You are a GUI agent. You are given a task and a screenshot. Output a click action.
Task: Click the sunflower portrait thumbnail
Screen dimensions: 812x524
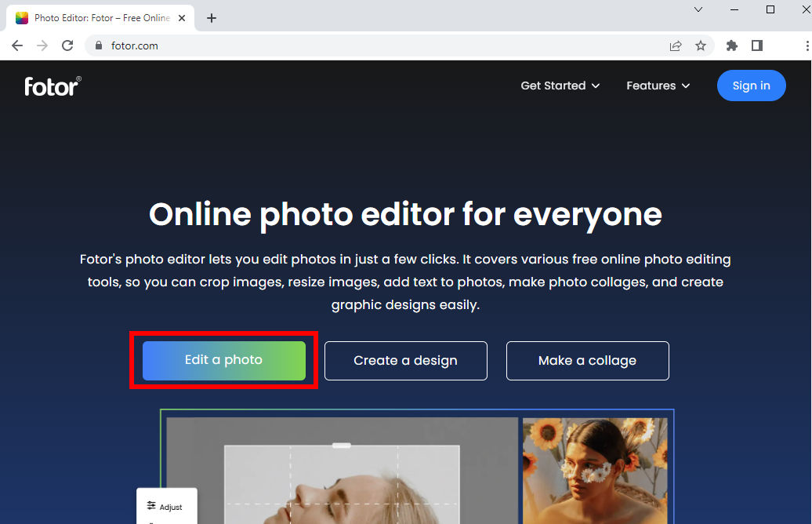point(595,471)
